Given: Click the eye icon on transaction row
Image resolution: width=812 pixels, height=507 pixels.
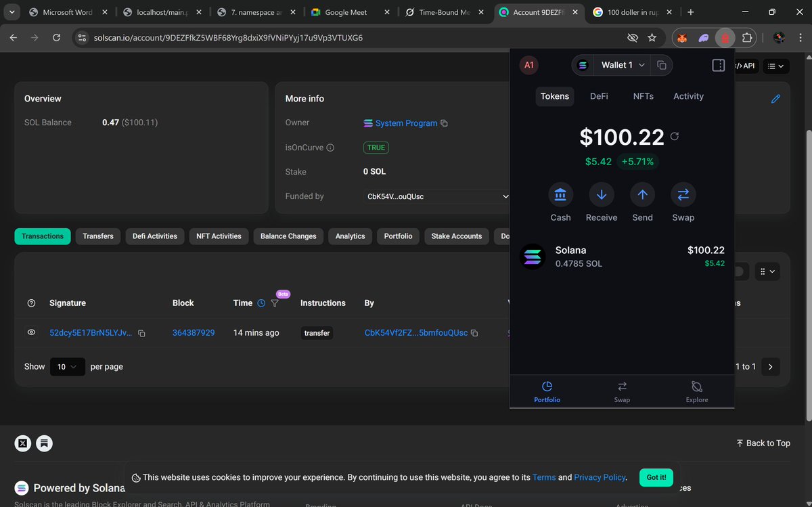Looking at the screenshot, I should [x=31, y=333].
